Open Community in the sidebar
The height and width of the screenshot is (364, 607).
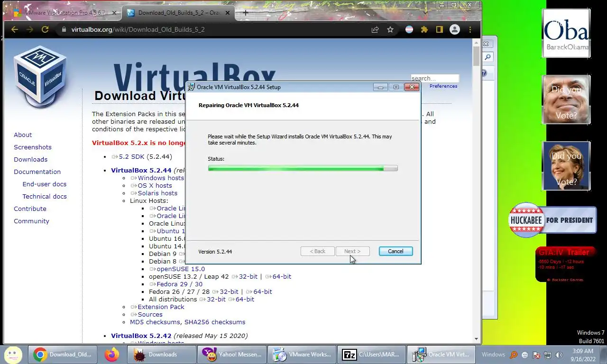[31, 221]
